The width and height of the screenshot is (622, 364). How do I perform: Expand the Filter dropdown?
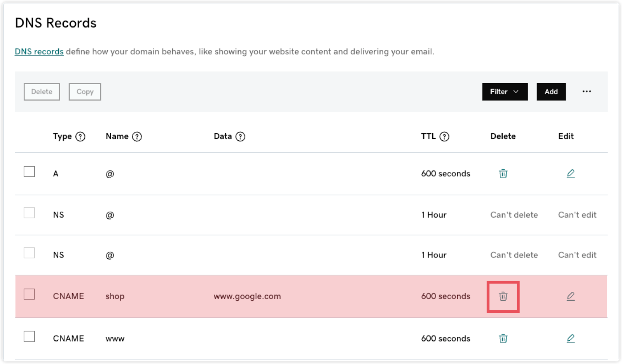[505, 92]
